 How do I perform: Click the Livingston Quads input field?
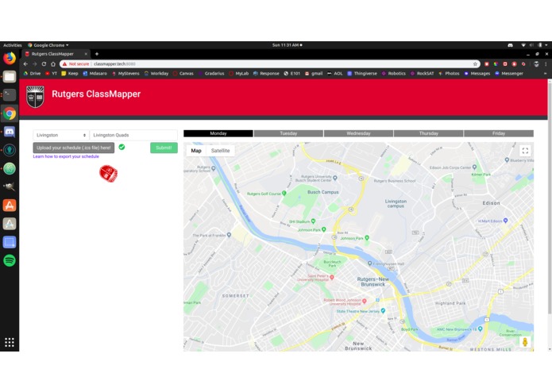pos(133,135)
